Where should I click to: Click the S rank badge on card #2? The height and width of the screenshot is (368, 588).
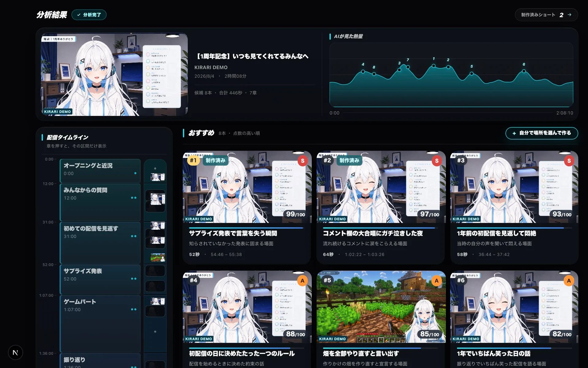coord(437,161)
